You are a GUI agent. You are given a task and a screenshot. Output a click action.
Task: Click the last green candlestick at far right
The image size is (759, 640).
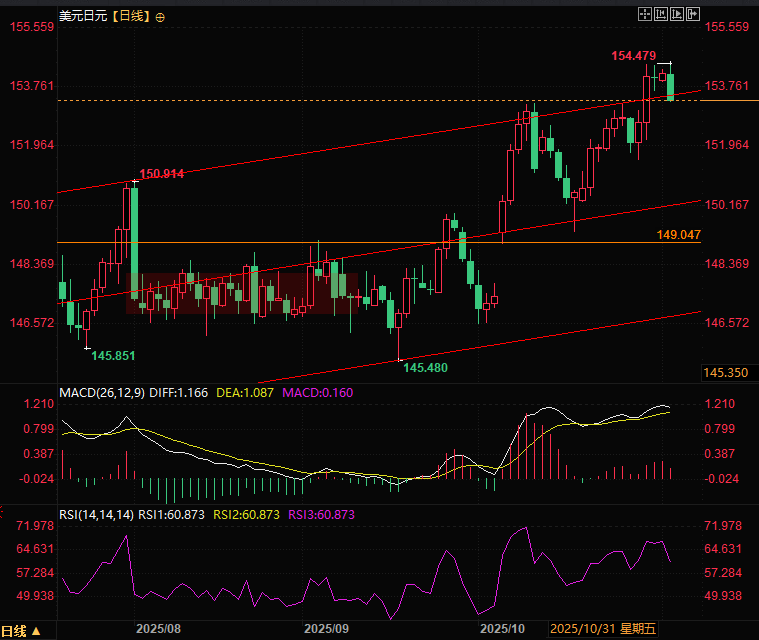pos(670,87)
